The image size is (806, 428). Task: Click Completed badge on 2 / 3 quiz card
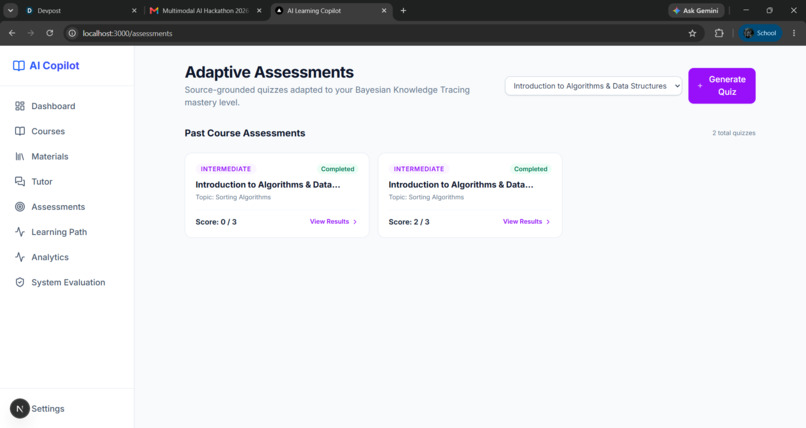(x=530, y=169)
